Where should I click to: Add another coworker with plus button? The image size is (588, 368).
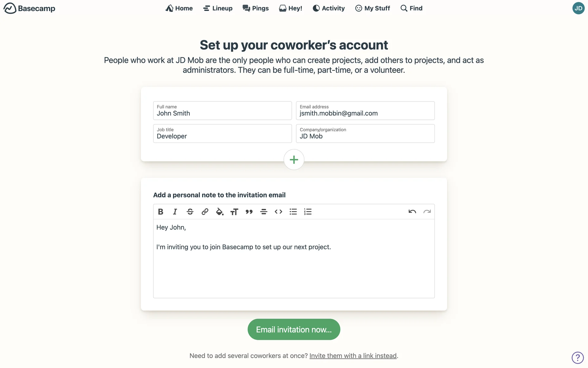tap(294, 159)
